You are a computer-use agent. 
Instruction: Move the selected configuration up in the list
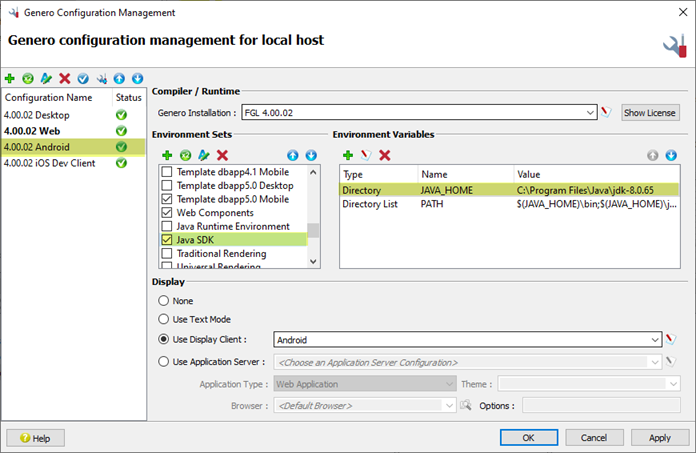pos(119,79)
